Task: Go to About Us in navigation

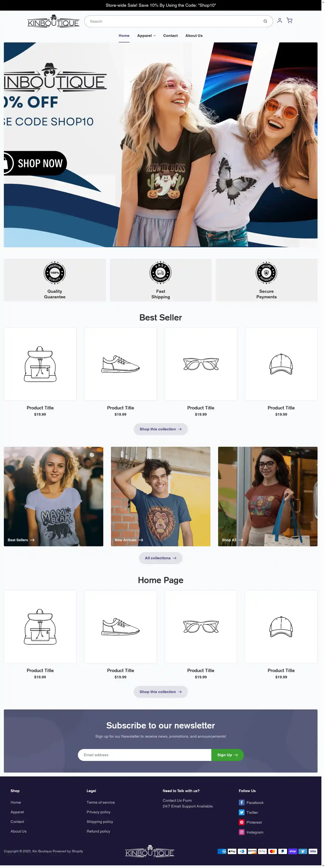Action: [194, 35]
